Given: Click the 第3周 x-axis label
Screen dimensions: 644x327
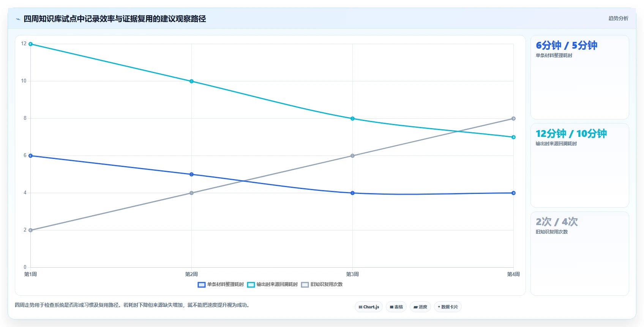Looking at the screenshot, I should [352, 274].
